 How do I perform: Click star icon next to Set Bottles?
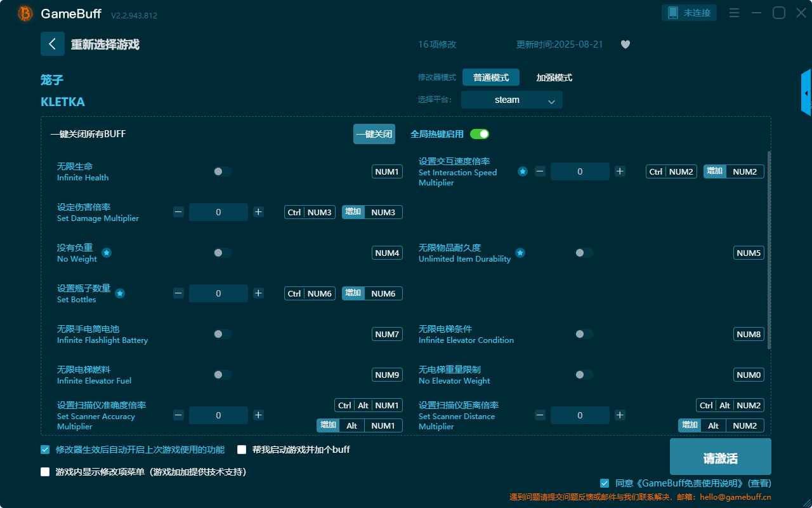pos(120,293)
